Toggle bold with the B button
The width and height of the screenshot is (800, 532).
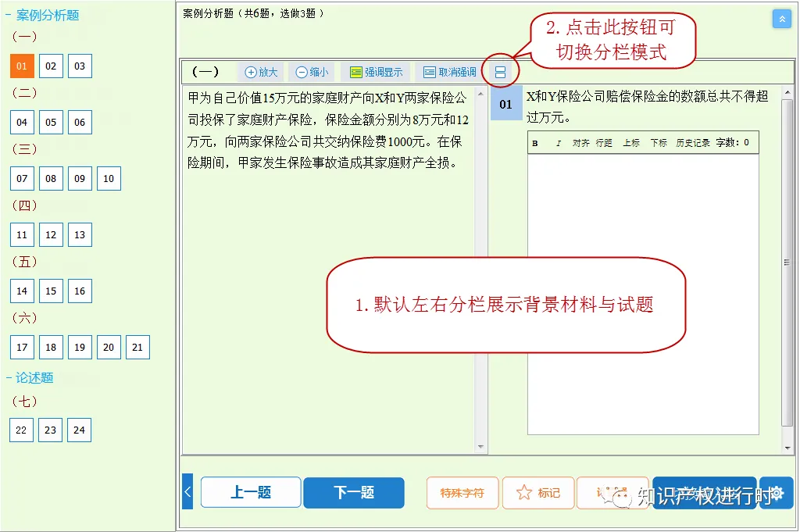point(534,142)
